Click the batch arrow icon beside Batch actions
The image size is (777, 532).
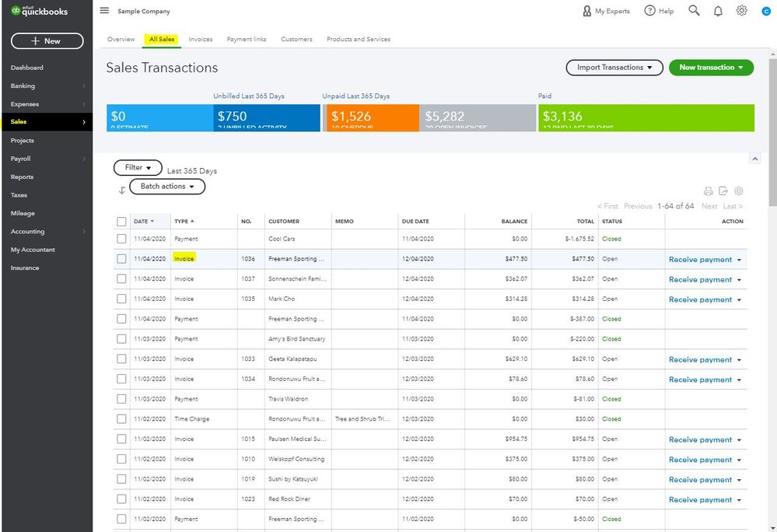[122, 191]
